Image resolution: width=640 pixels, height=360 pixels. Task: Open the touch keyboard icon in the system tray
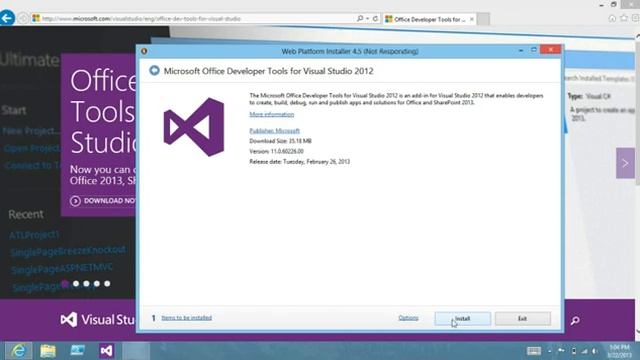click(534, 351)
